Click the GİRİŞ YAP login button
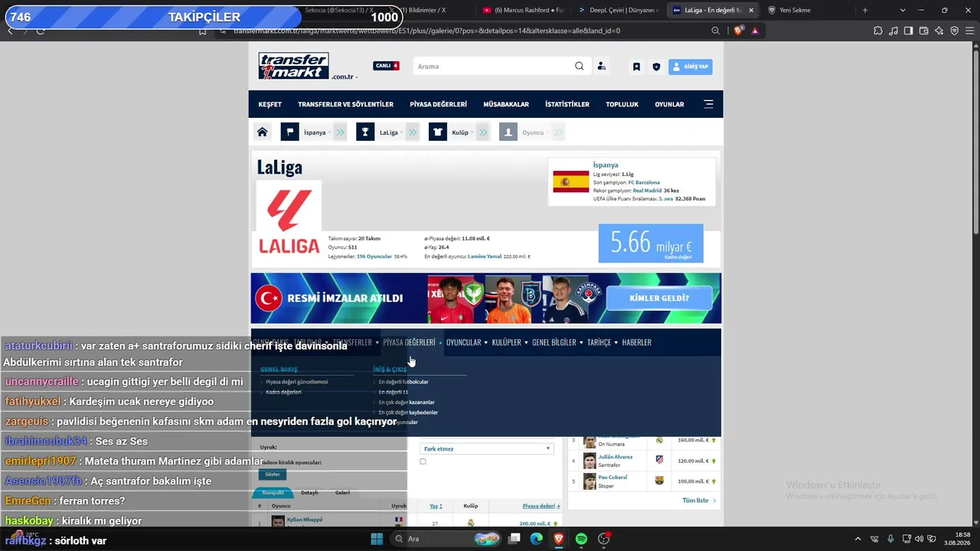This screenshot has width=980, height=551. click(x=691, y=67)
